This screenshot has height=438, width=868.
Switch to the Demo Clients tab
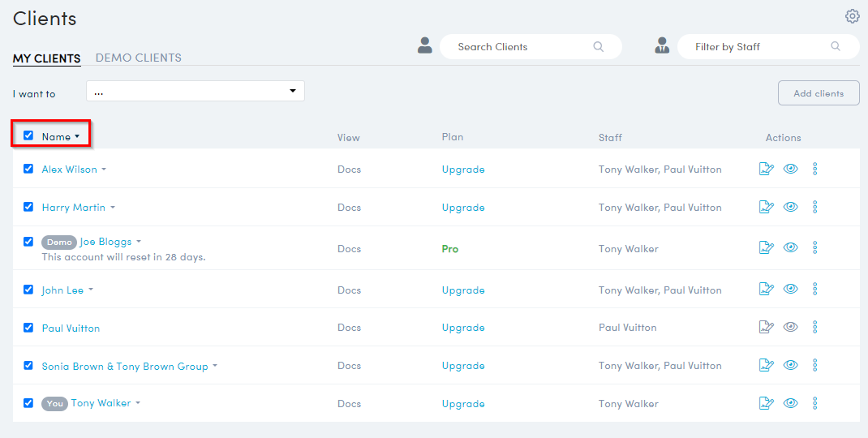click(138, 58)
